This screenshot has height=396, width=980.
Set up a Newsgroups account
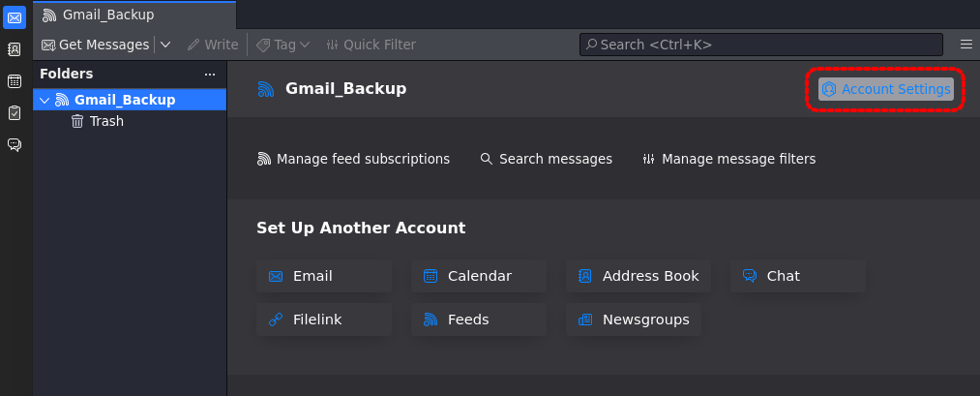click(x=634, y=320)
